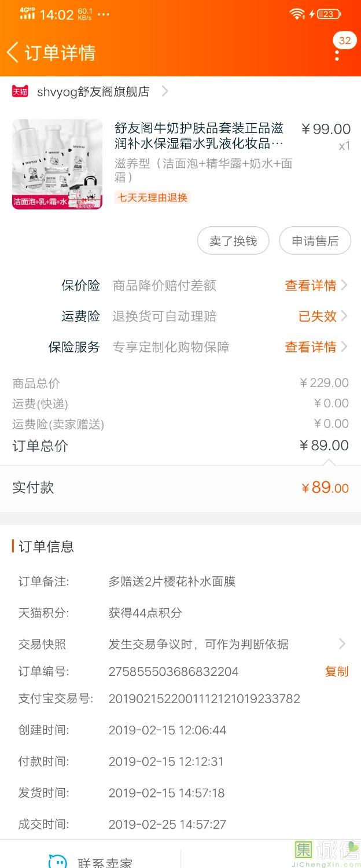Open the 交易快照 chevron
The width and height of the screenshot is (361, 868).
(x=342, y=644)
